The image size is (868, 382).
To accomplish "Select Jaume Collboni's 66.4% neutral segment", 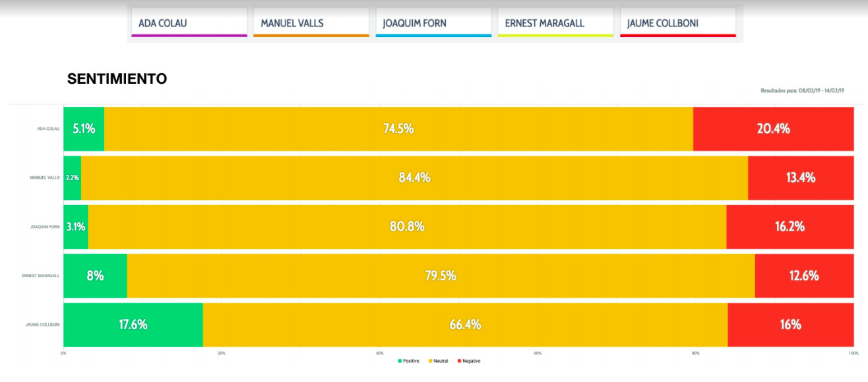I will (x=465, y=325).
